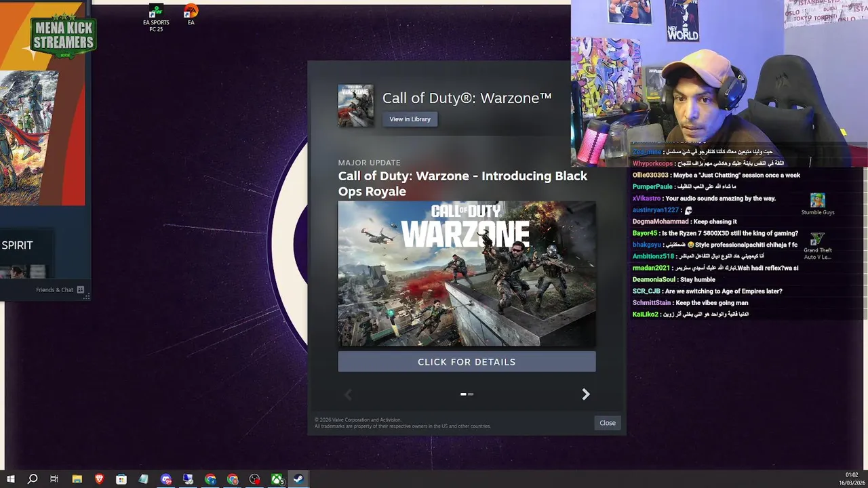
Task: Open Task View on the taskbar
Action: 54,479
